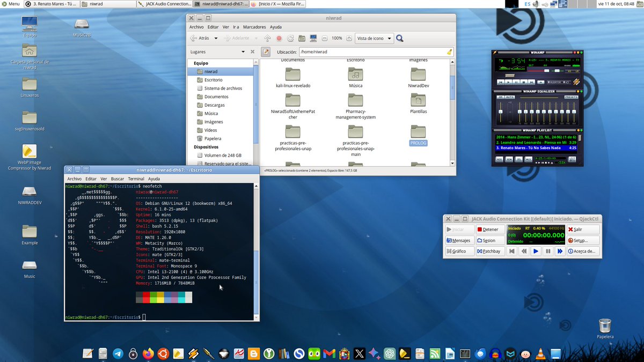Click Winamp lightning bolt logo button
The image size is (644, 362).
(x=577, y=82)
